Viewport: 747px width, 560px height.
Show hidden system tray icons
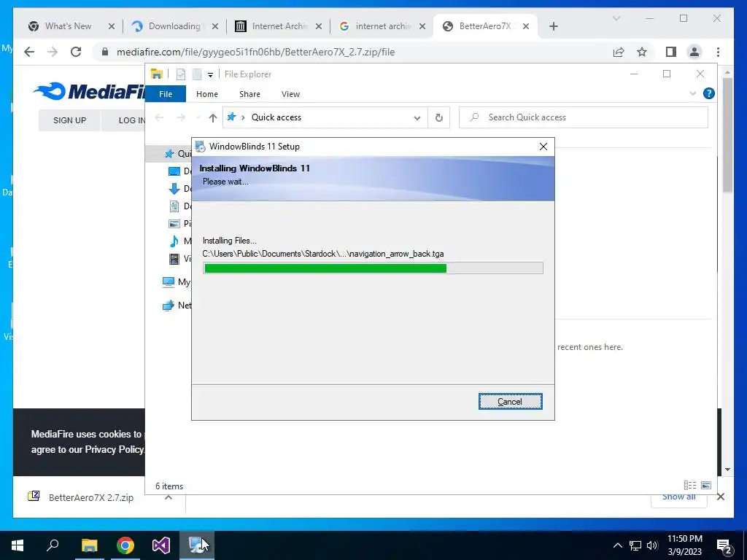tap(617, 545)
